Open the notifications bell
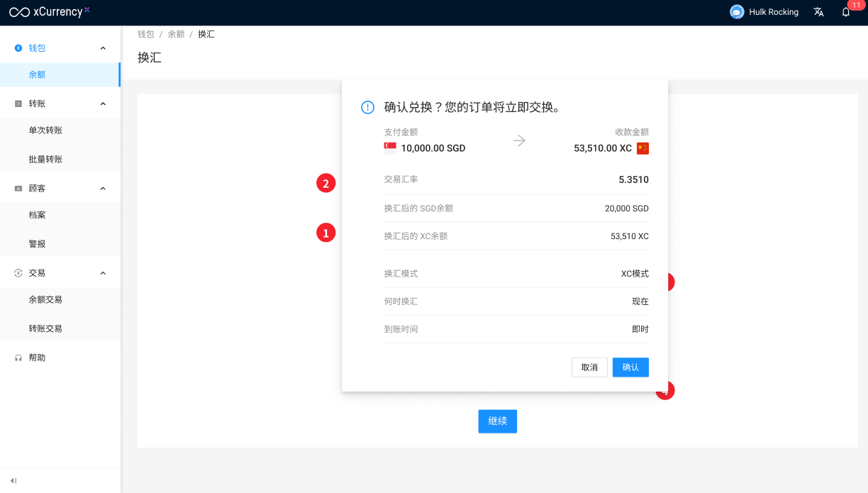Image resolution: width=868 pixels, height=493 pixels. click(846, 12)
